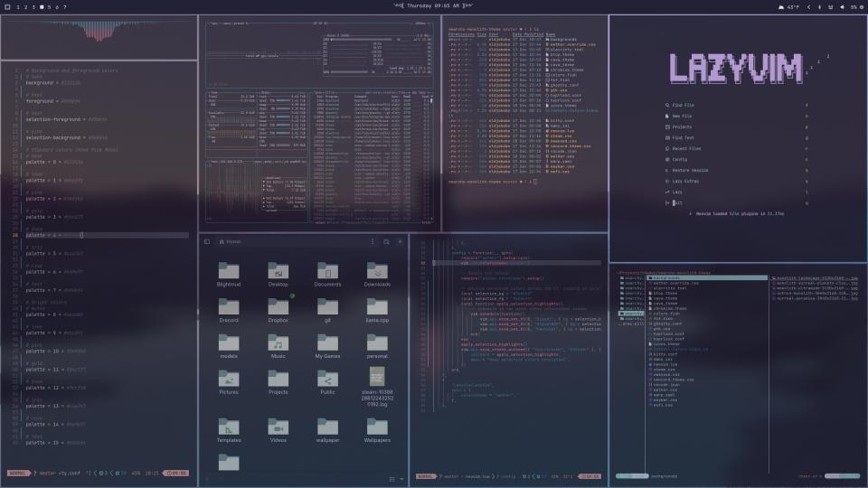Toggle the file manager sidebar

click(x=207, y=242)
